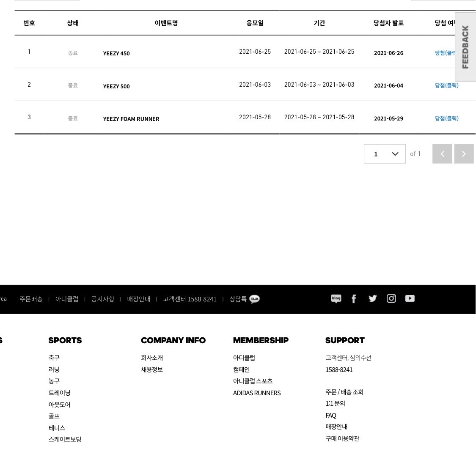Open the Instagram icon in footer
476x476 pixels.
[391, 299]
